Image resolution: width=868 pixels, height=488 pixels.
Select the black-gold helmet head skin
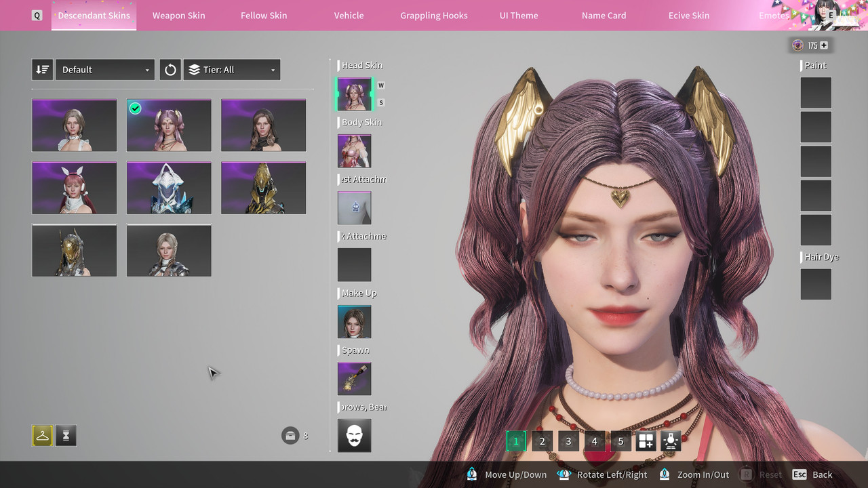(263, 188)
